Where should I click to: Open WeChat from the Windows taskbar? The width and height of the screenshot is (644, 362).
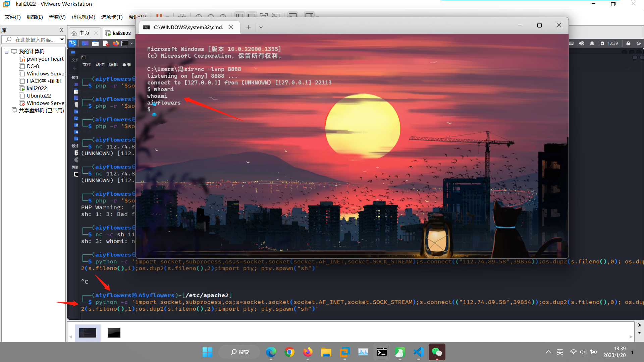click(x=437, y=352)
